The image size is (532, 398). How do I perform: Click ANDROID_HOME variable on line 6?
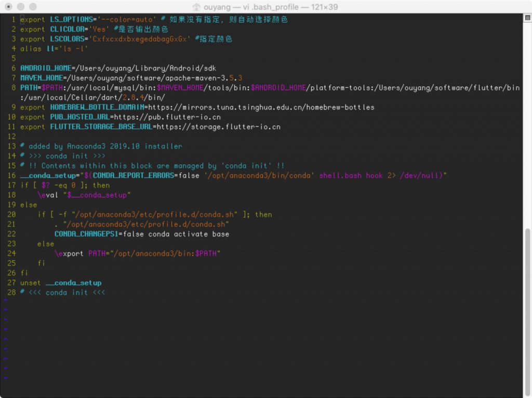[46, 68]
